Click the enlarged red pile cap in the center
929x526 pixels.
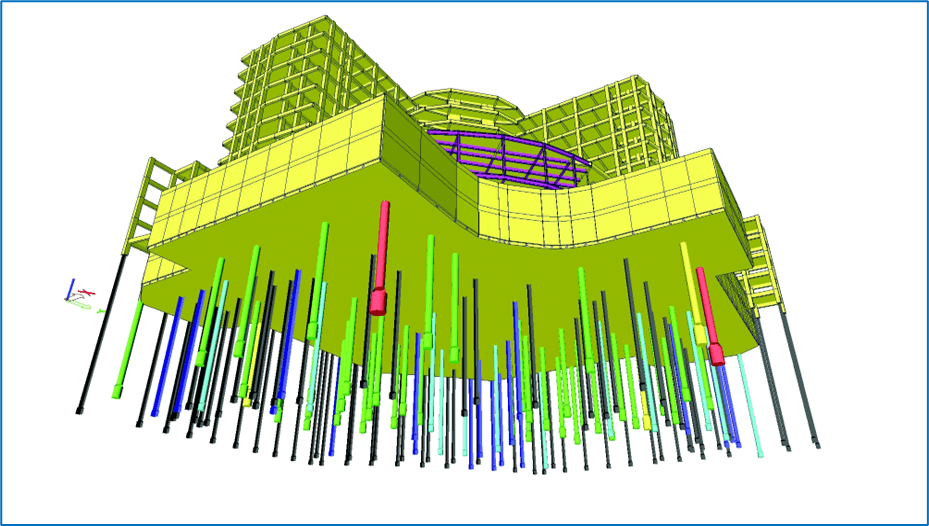(x=378, y=301)
